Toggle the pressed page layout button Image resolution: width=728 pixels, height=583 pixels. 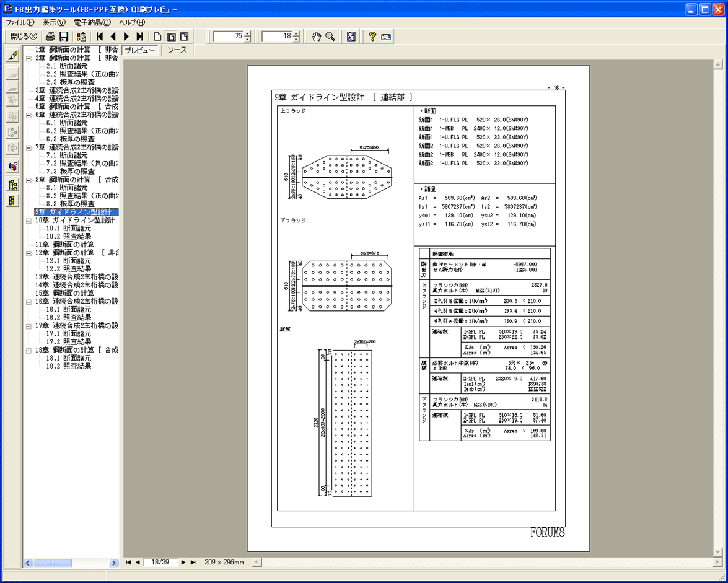point(172,37)
